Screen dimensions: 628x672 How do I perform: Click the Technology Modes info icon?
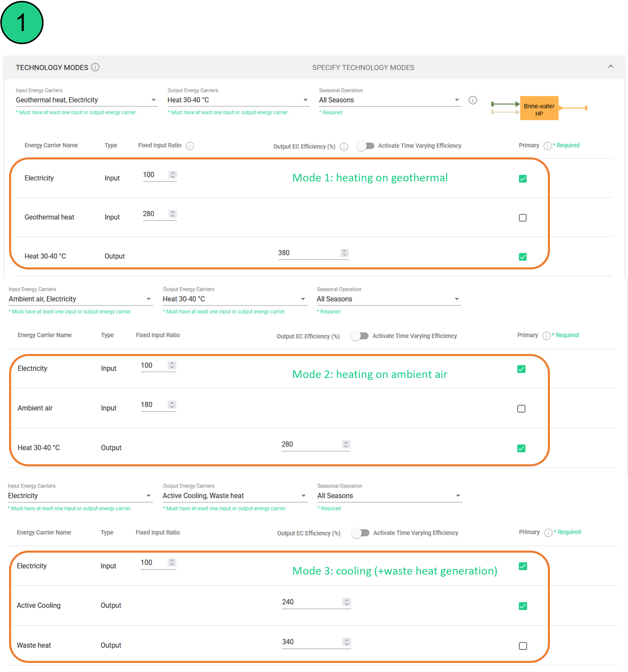[x=95, y=67]
